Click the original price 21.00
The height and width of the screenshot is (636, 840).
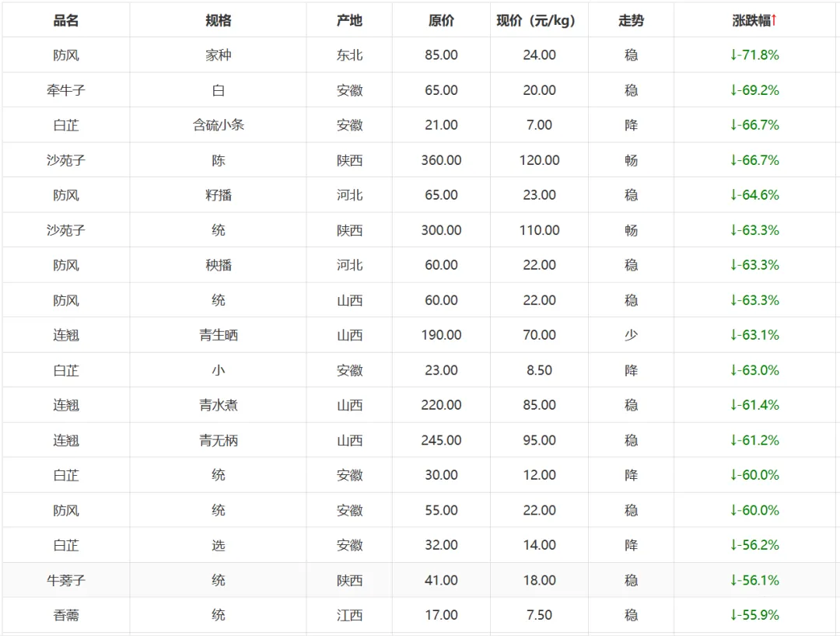[x=441, y=124]
